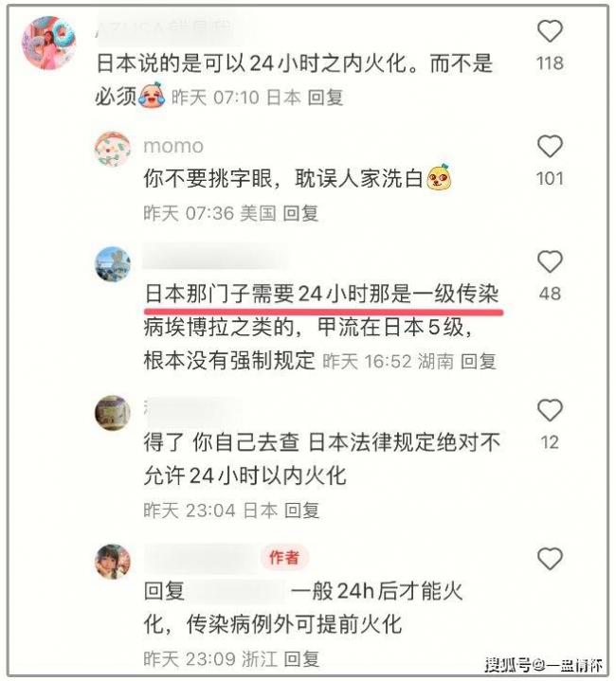Open avatar of 23:04 Japan commenter

(x=113, y=413)
